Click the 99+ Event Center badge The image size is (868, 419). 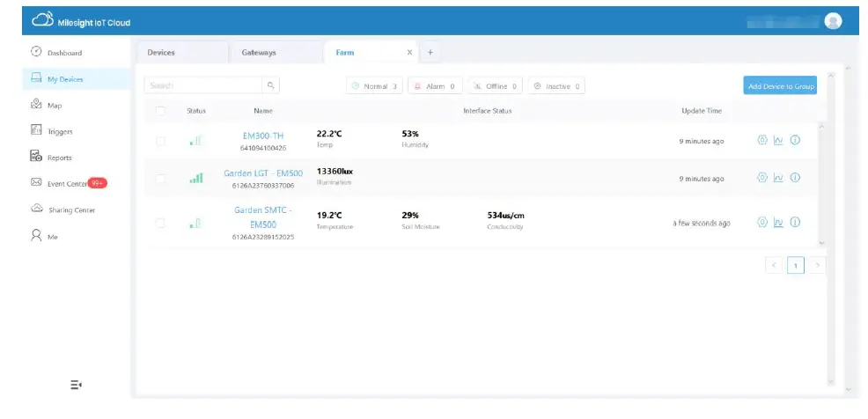click(x=98, y=183)
